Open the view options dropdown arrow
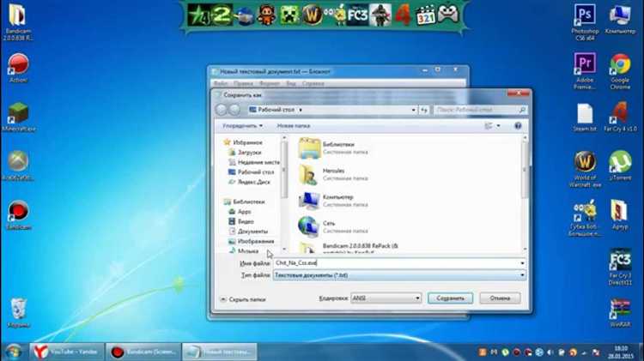The width and height of the screenshot is (644, 361). [x=498, y=126]
